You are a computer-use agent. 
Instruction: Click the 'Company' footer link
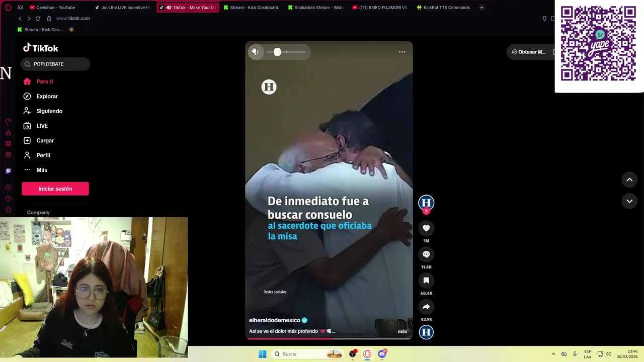click(x=38, y=213)
